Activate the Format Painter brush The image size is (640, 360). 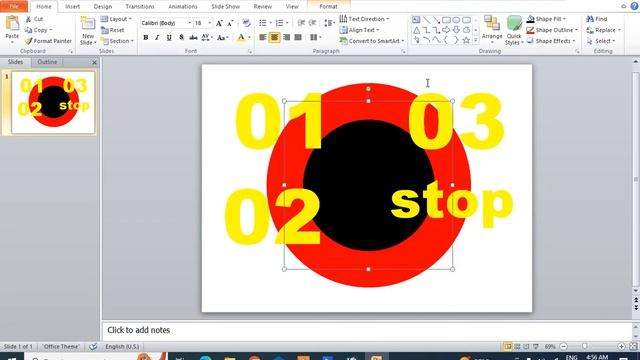coord(48,41)
